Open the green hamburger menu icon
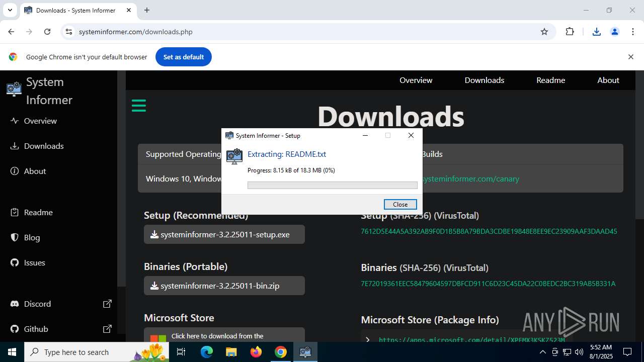 pyautogui.click(x=138, y=106)
